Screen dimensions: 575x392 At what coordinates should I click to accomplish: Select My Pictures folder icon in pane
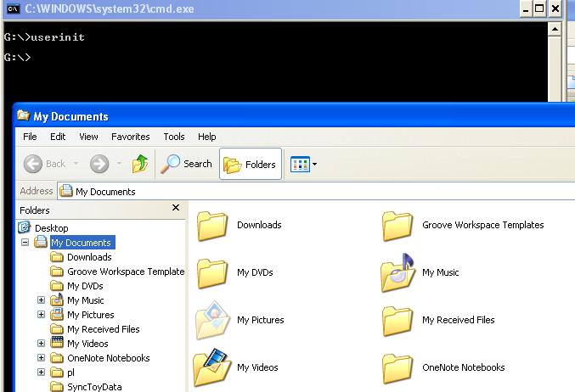click(212, 320)
